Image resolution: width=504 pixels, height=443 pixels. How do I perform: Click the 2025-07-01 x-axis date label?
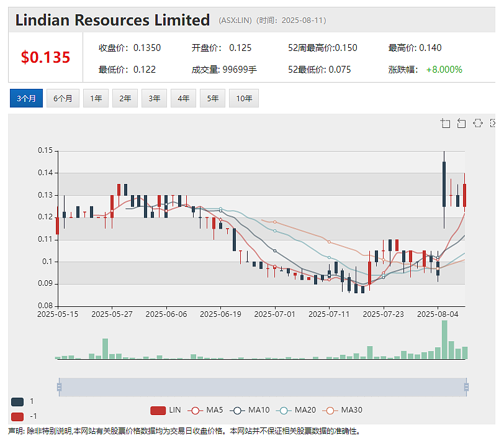pos(274,314)
